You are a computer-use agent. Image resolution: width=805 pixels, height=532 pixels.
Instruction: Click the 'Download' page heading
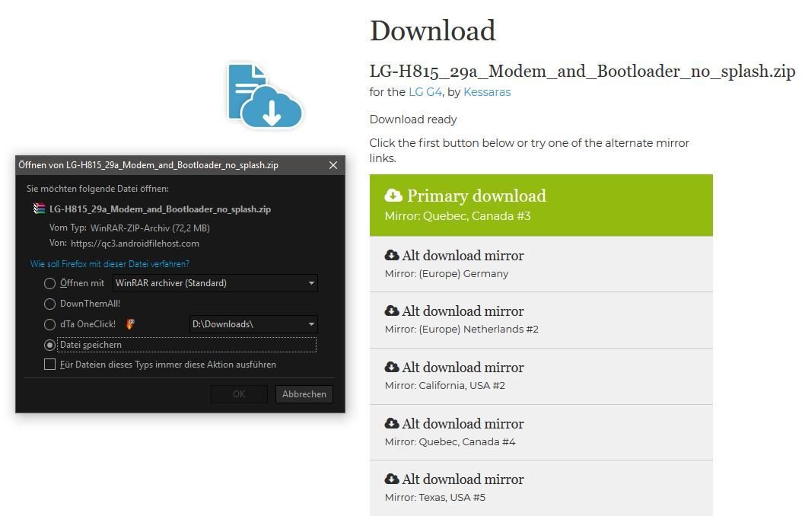coord(433,30)
